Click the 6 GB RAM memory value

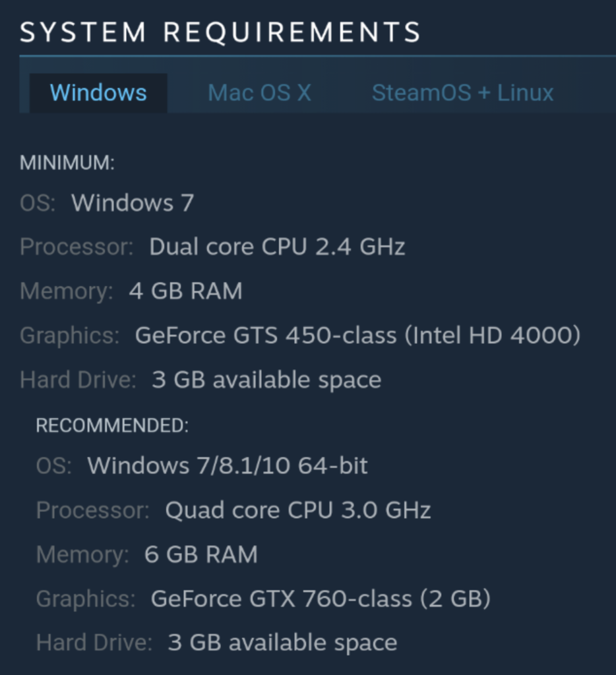point(200,554)
